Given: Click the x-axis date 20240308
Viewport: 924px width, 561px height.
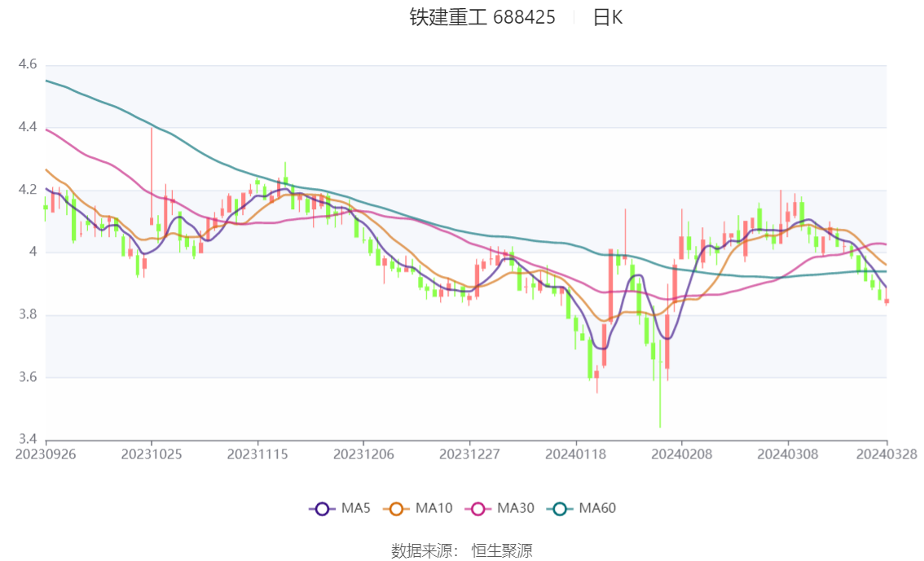Looking at the screenshot, I should pos(788,454).
